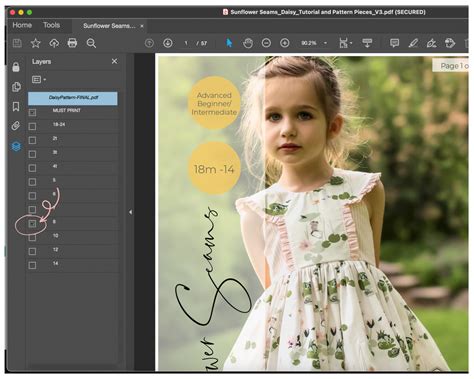Open Find text magnifier icon

[x=91, y=43]
